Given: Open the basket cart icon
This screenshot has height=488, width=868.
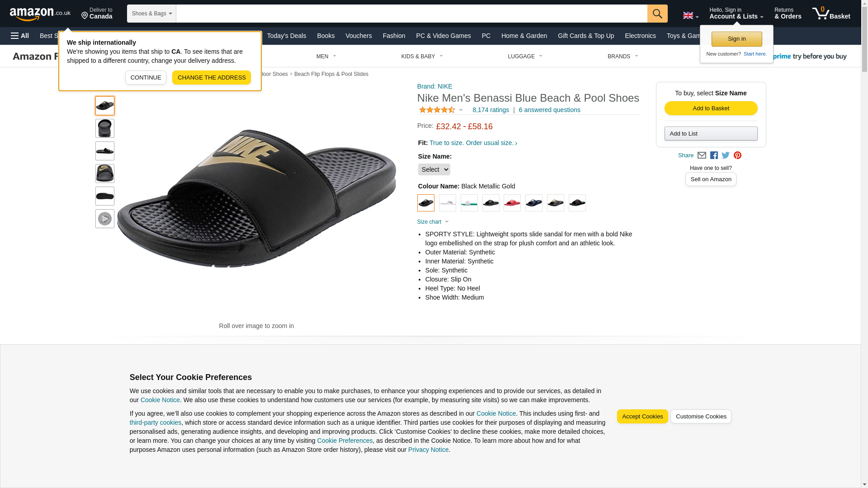Looking at the screenshot, I should (x=830, y=14).
